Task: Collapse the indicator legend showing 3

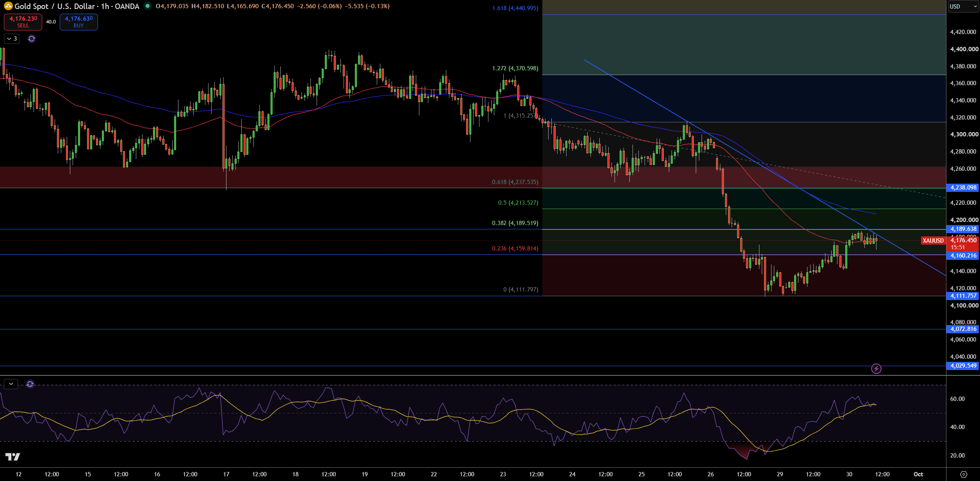Action: 12,39
